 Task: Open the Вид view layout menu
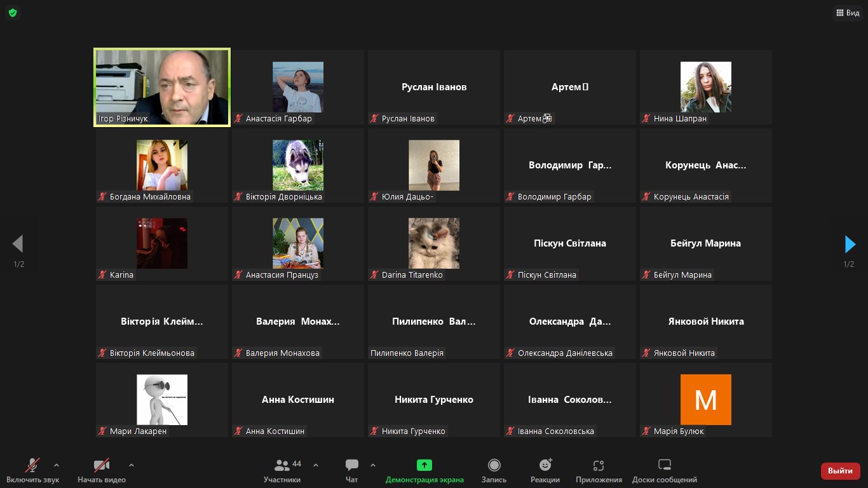[848, 13]
